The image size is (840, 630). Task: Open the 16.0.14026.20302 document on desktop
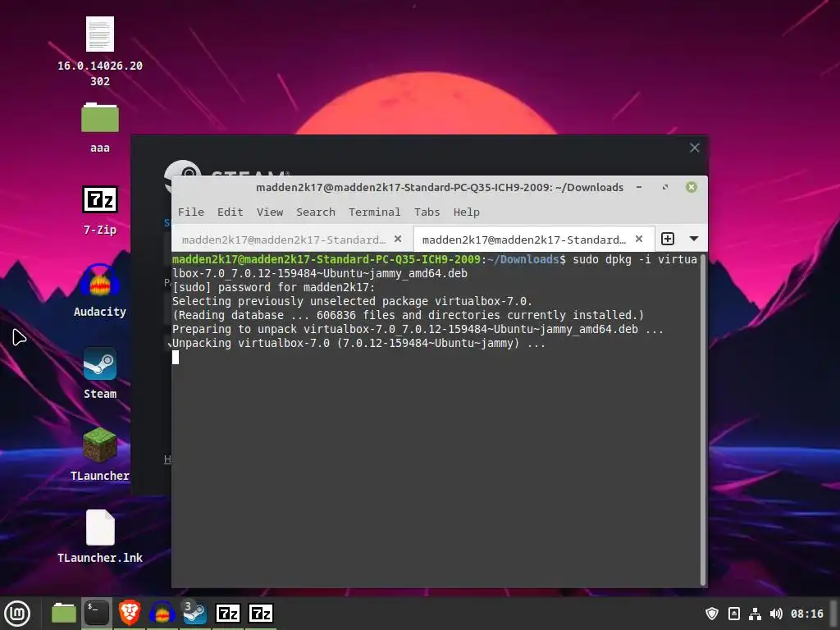click(x=99, y=34)
